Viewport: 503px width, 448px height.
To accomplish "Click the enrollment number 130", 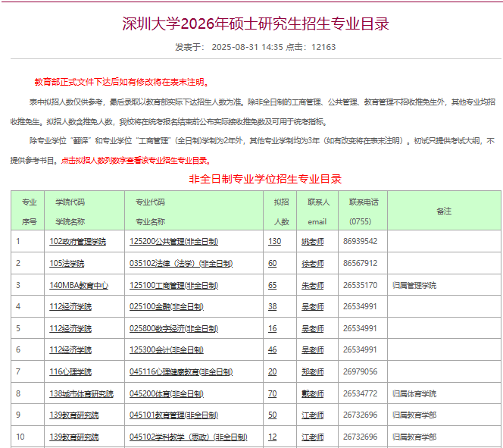I will pos(274,241).
